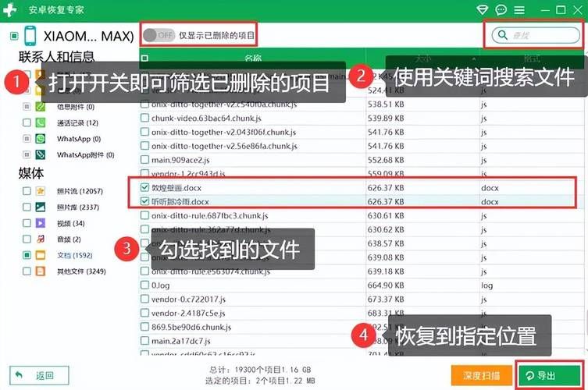Click the orange 其他文件 file icon
The image size is (588, 390).
[40, 271]
